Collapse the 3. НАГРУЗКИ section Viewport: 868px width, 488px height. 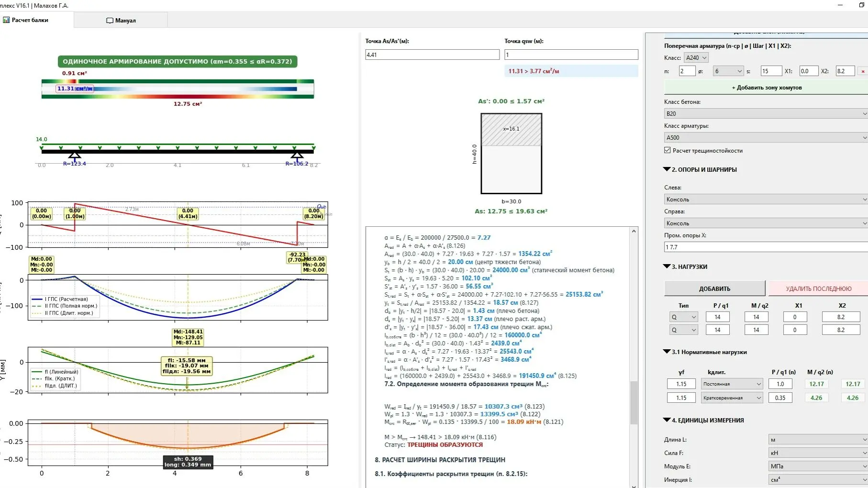pyautogui.click(x=667, y=266)
